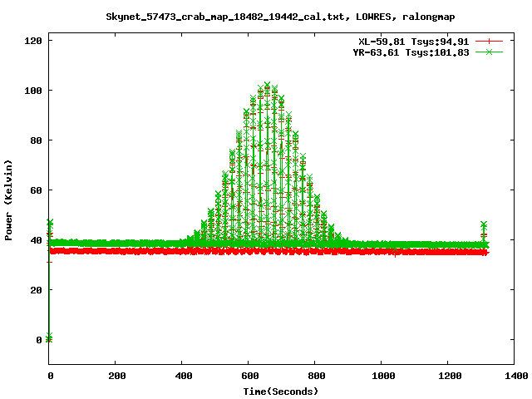Click the Time(Seconds) axis label
The width and height of the screenshot is (532, 399).
(x=281, y=392)
